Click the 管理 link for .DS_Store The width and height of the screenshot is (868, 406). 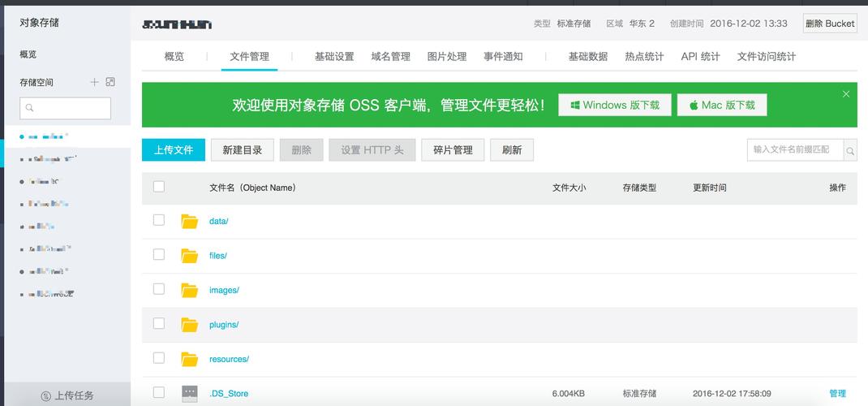(x=837, y=394)
